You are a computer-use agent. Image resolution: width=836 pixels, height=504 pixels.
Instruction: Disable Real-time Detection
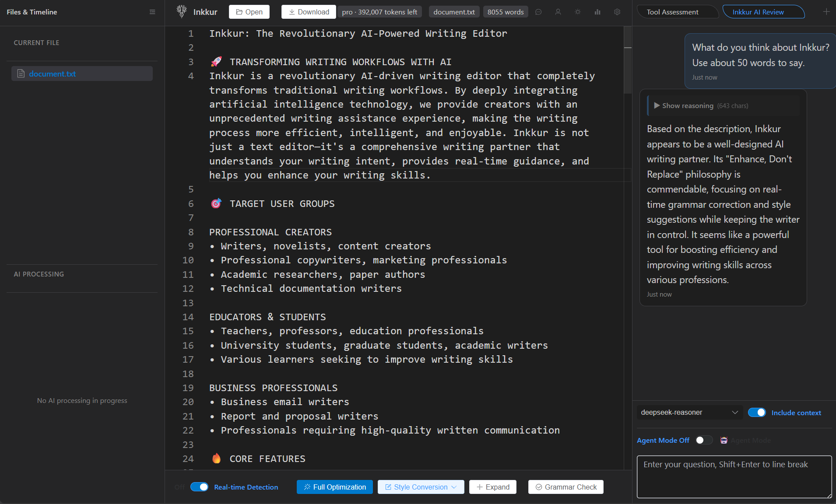click(199, 486)
